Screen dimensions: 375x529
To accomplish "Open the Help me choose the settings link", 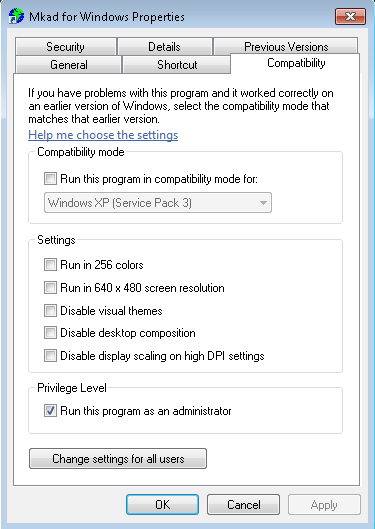I will [103, 135].
